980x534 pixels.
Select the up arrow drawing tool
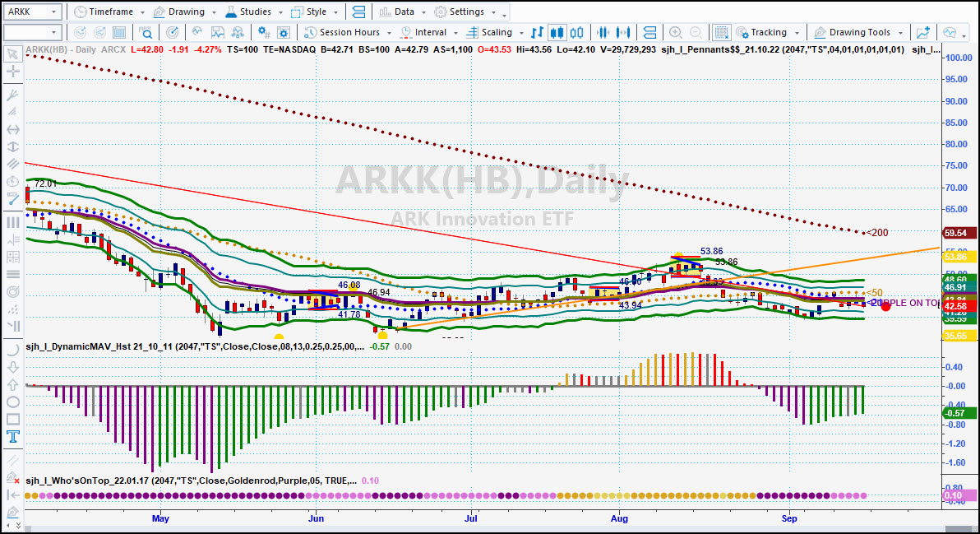pyautogui.click(x=12, y=384)
